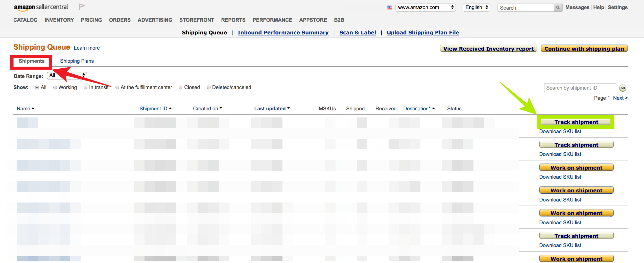Image resolution: width=644 pixels, height=263 pixels.
Task: Open the Upload Shipping Plan File link
Action: pyautogui.click(x=423, y=33)
